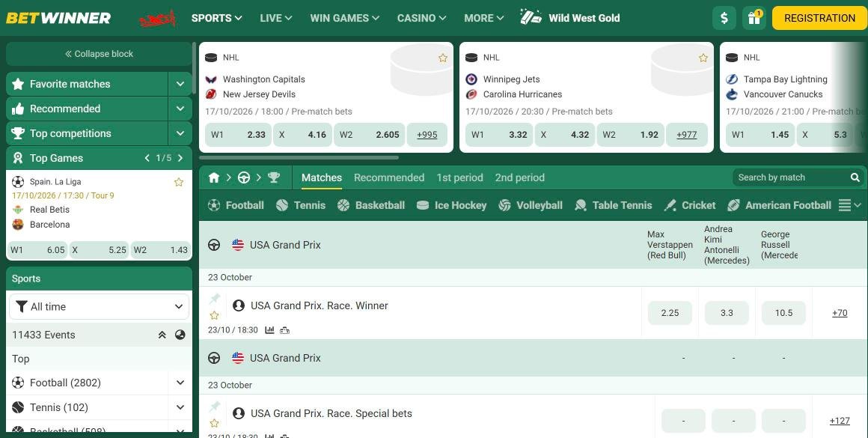This screenshot has height=438, width=868.
Task: Open the All time filter dropdown
Action: click(x=99, y=306)
